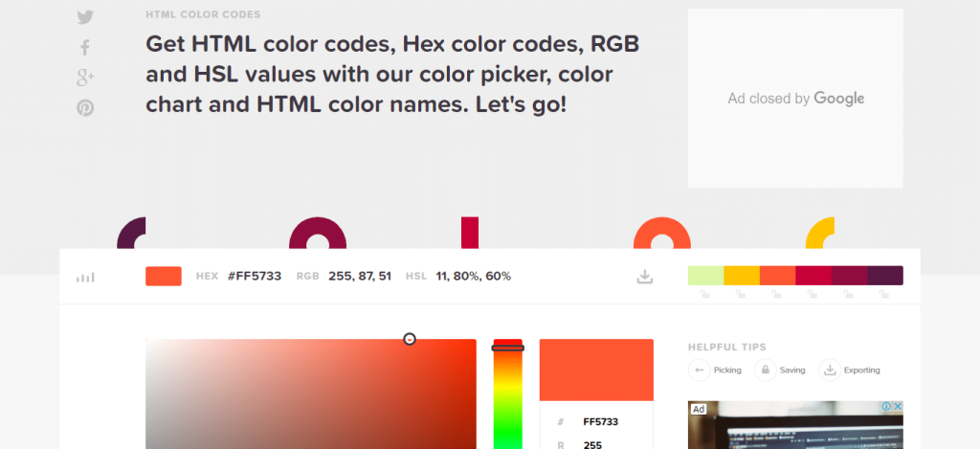Viewport: 980px width, 449px height.
Task: Open the Exporting helpful tip
Action: point(850,370)
